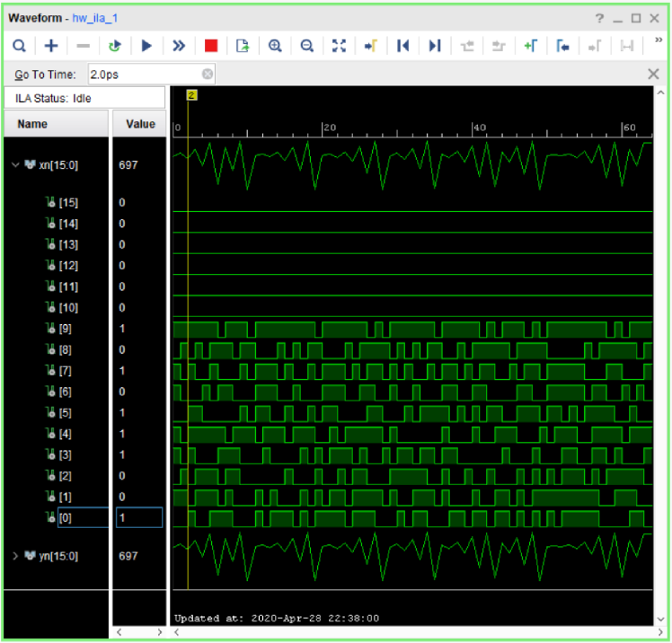Click the yn[15:0] bus name
The height and width of the screenshot is (643, 672).
58,556
